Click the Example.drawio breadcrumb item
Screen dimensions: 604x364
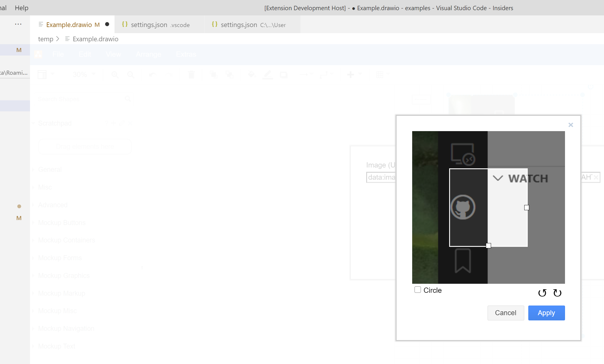(95, 39)
